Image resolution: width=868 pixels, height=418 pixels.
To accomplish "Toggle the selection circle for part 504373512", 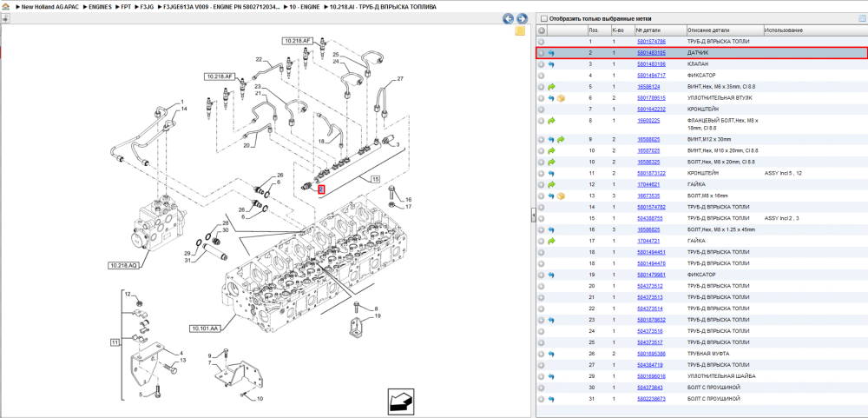I will [542, 286].
